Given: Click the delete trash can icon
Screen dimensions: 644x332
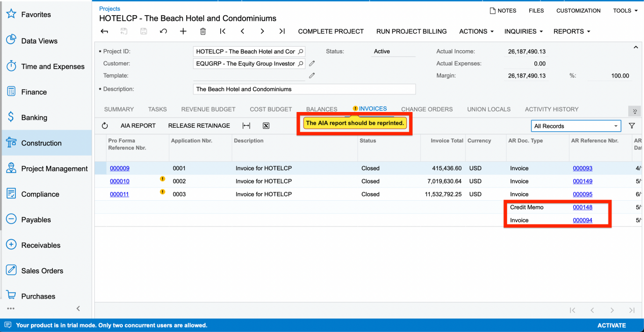Looking at the screenshot, I should (203, 31).
